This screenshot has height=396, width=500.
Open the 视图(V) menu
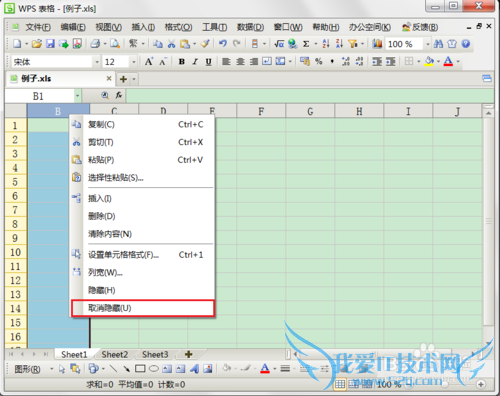tap(108, 27)
